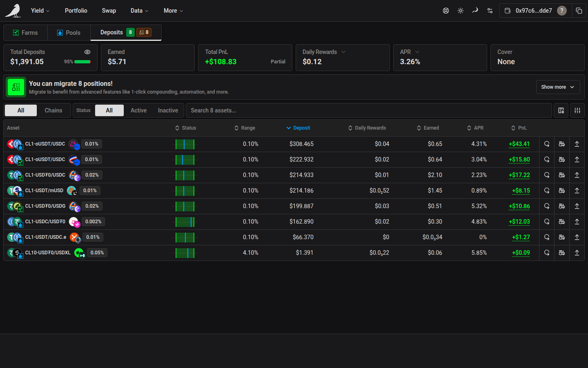Sort table by APR column header
The height and width of the screenshot is (368, 588).
(x=475, y=128)
